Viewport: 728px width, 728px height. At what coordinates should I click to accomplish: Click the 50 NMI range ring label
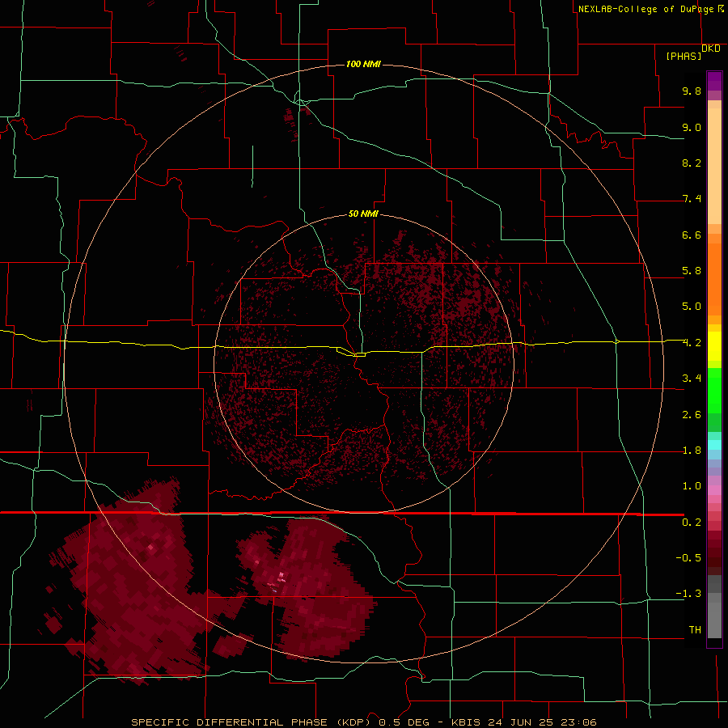363,214
